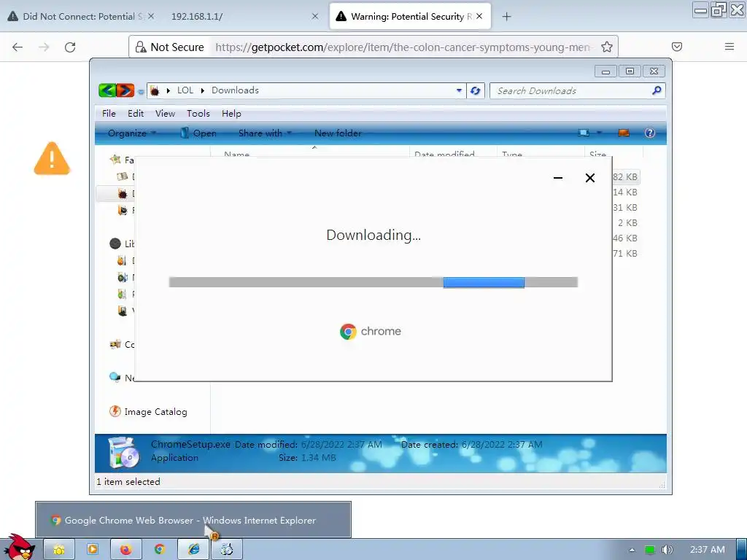The width and height of the screenshot is (747, 560).
Task: Click the 82 KB size cell
Action: point(624,177)
